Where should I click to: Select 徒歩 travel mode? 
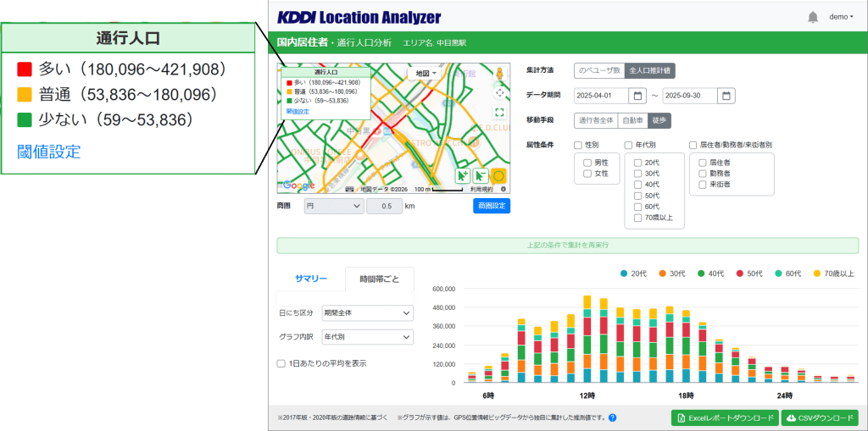coord(659,120)
